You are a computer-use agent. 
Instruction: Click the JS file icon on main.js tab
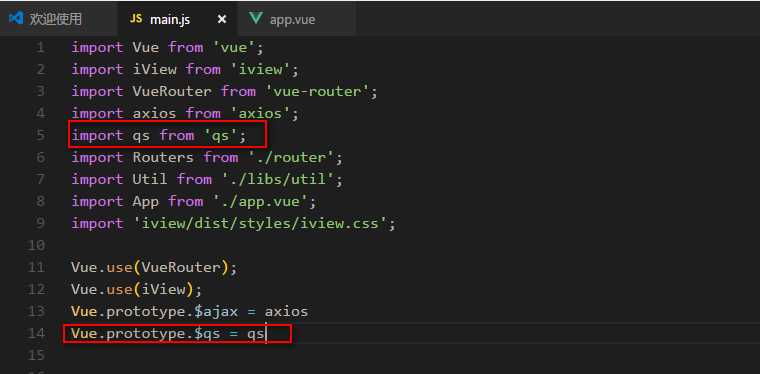pos(136,18)
